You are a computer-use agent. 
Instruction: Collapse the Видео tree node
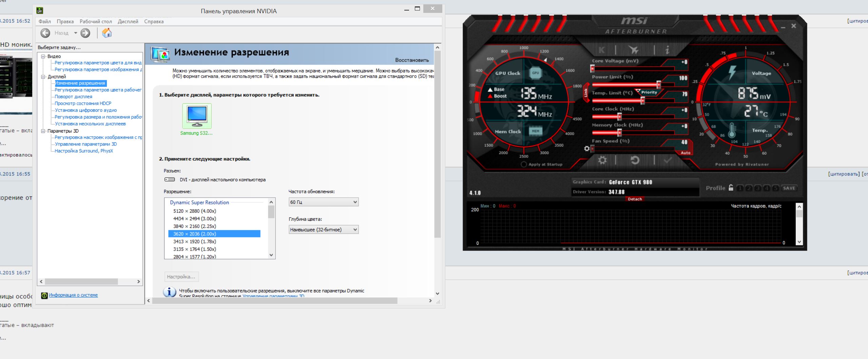coord(43,56)
